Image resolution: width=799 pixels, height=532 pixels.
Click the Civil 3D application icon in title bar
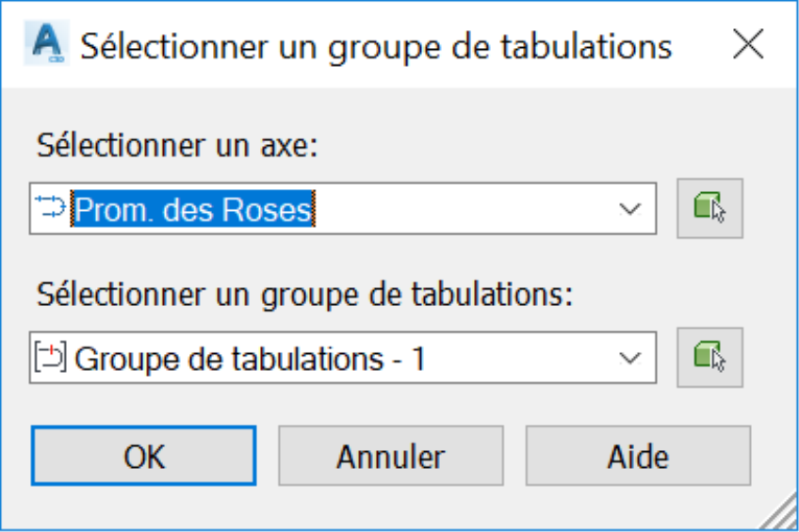(47, 42)
